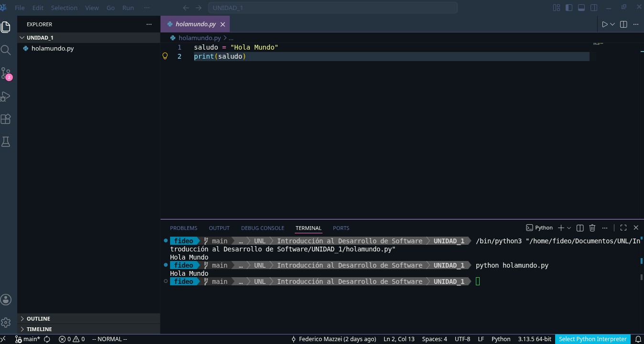Toggle the secondary side bar visibility
The height and width of the screenshot is (344, 644).
point(594,8)
